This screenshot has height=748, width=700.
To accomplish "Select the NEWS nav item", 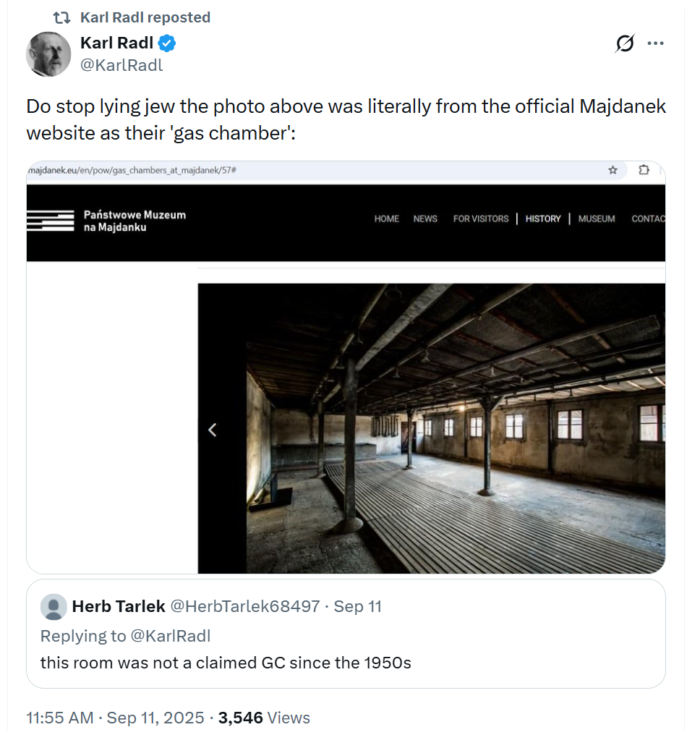I will [x=425, y=218].
